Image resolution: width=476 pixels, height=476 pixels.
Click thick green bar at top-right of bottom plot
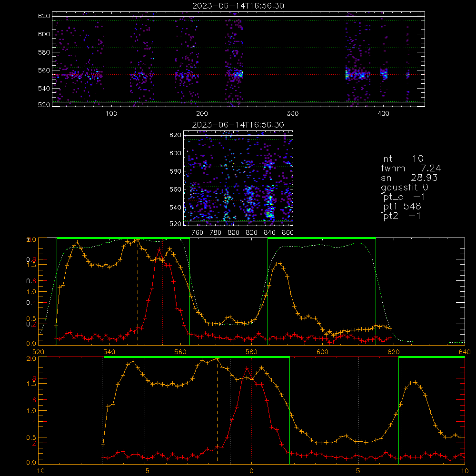pos(432,357)
